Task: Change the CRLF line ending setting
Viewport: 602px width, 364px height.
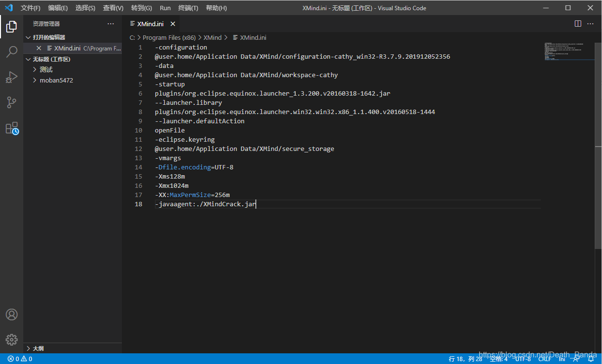Action: click(x=544, y=359)
